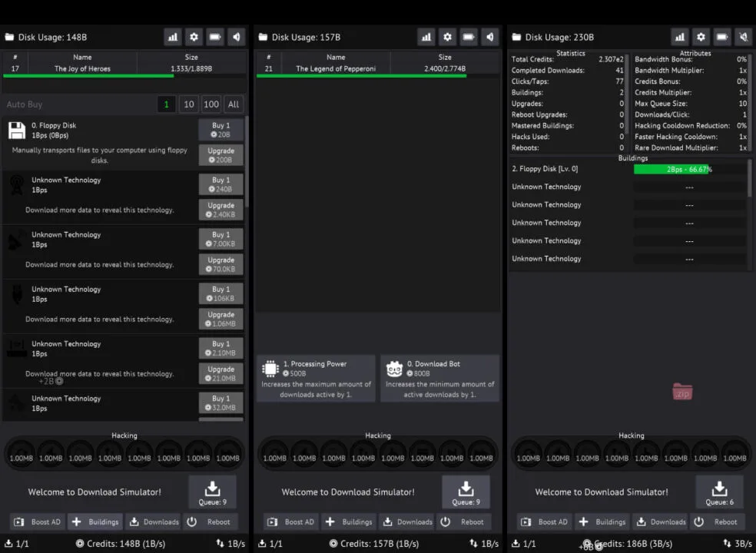Click a 1.00MB hacking circle icon

coord(21,452)
